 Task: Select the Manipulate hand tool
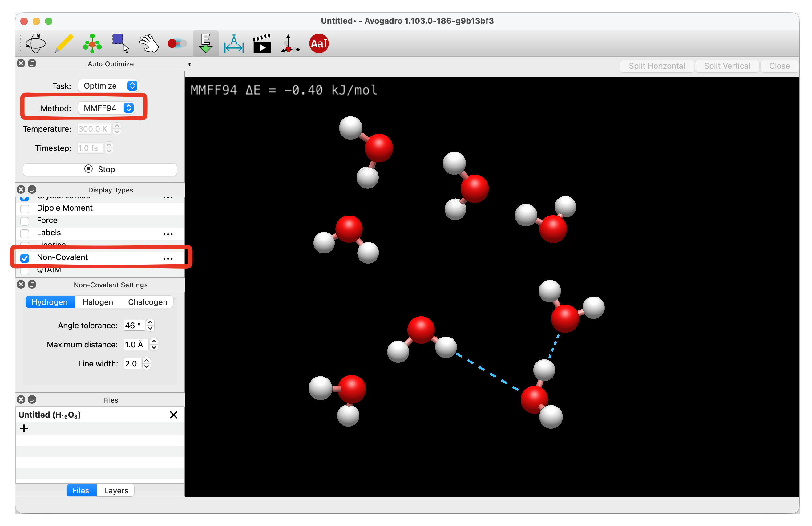[149, 43]
